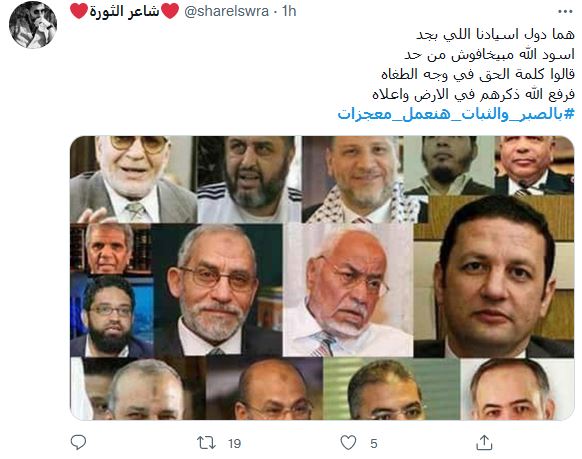Click the @sharelswra handle

click(x=226, y=11)
